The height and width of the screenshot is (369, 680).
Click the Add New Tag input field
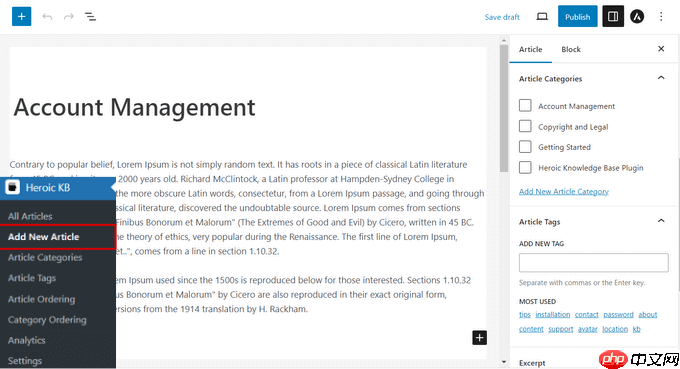coord(593,262)
